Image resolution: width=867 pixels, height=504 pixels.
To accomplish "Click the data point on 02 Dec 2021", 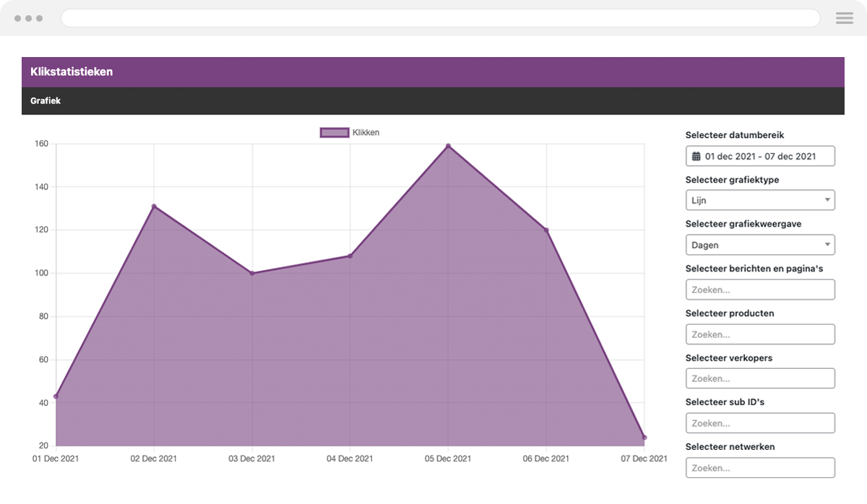I will [153, 207].
